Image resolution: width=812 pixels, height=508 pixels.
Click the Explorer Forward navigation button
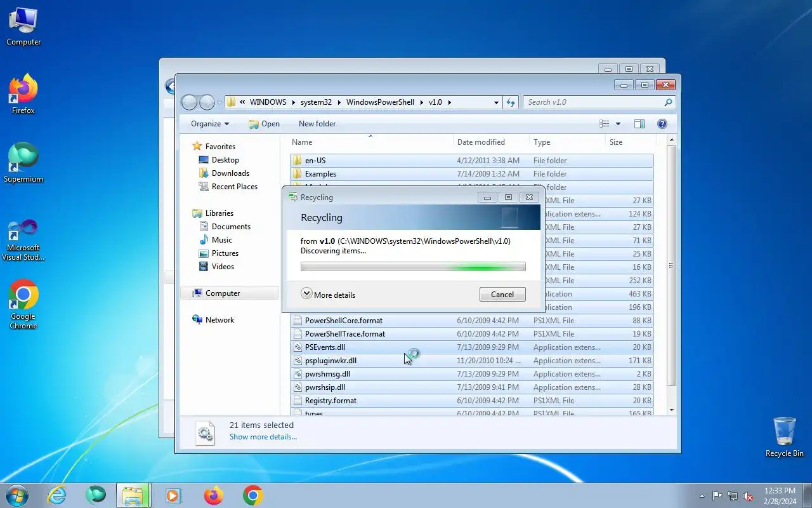tap(207, 102)
